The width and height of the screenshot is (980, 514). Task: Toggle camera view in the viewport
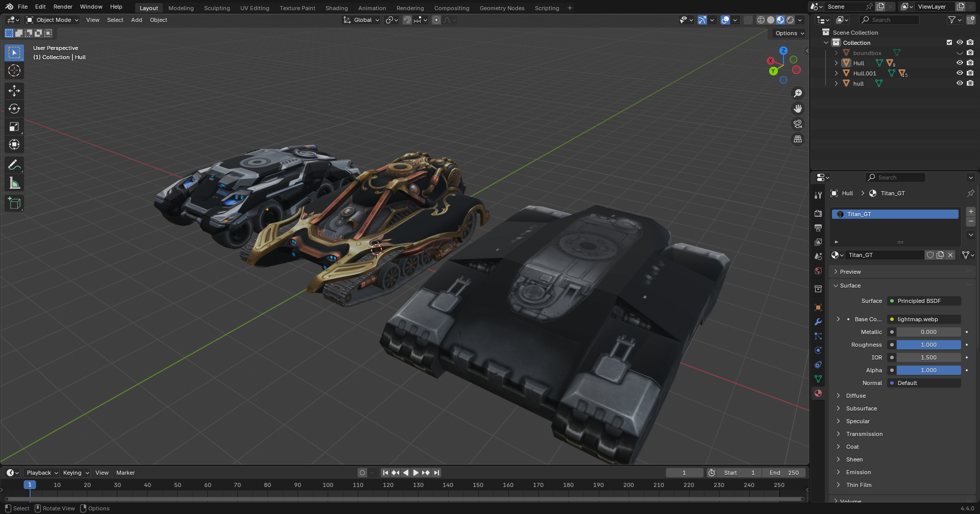point(797,124)
